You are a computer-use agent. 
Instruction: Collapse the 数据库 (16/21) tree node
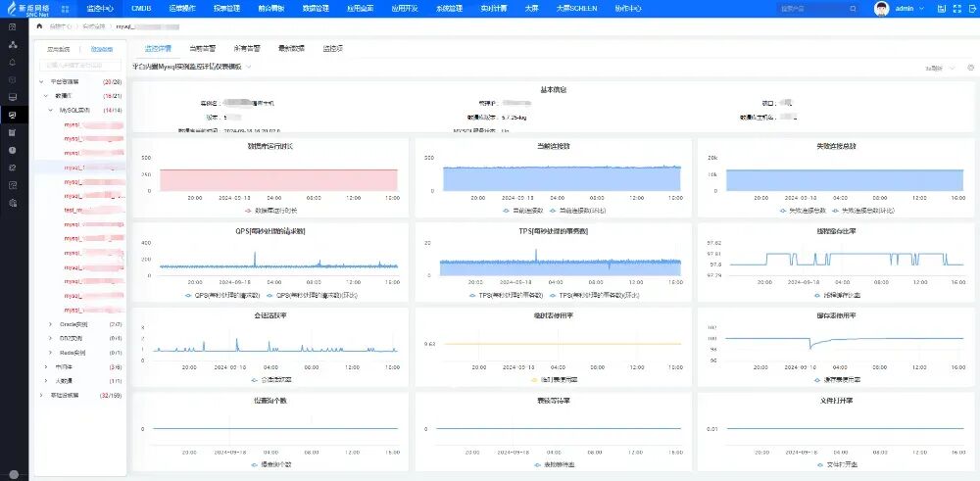tap(46, 96)
